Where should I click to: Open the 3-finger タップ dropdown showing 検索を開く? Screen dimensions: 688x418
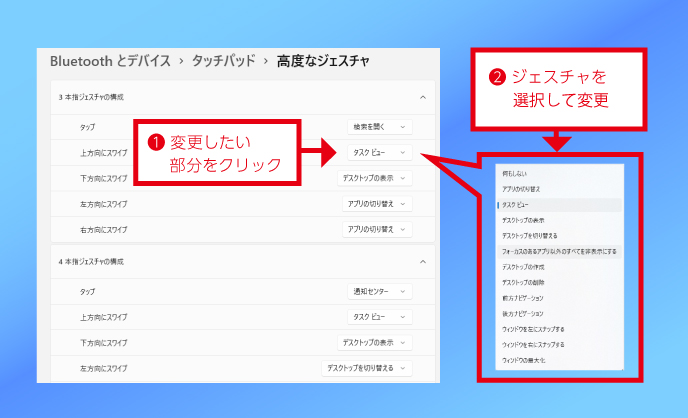pos(379,127)
